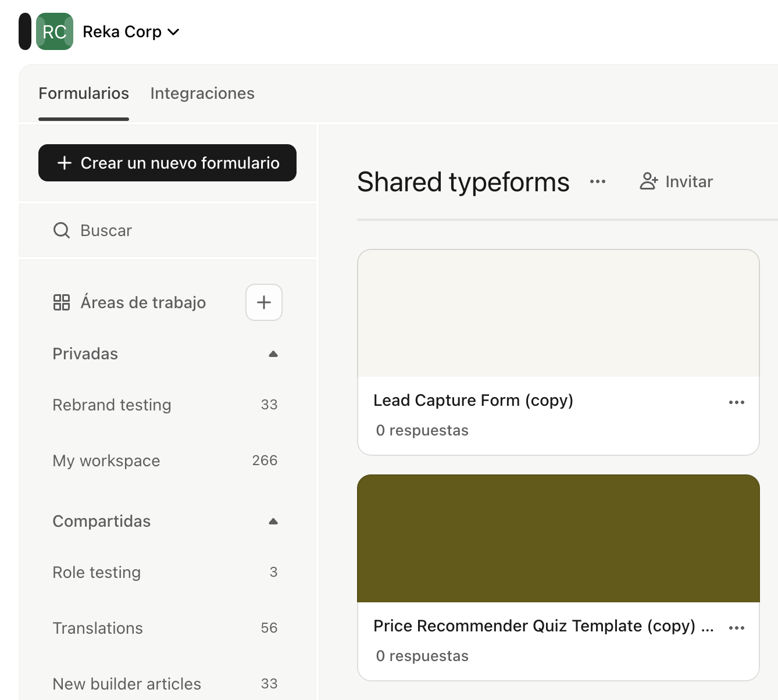Click the 56 count beside Translations
Screen dimensions: 778x700
[x=269, y=628]
